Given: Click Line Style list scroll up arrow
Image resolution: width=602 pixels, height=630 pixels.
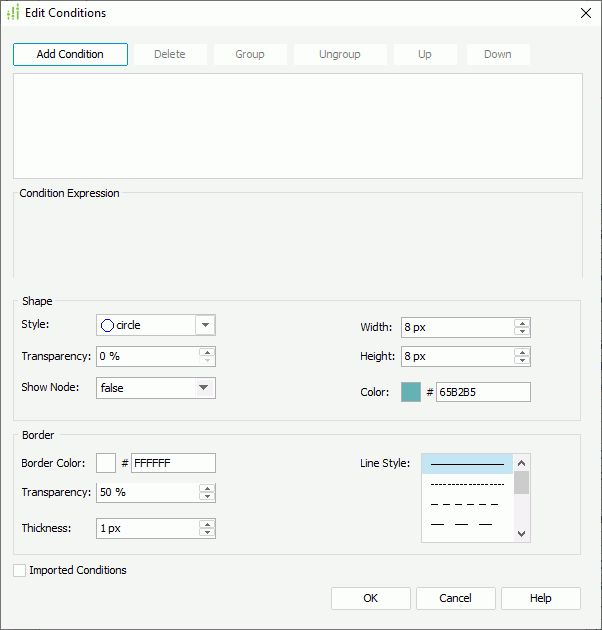Looking at the screenshot, I should click(x=522, y=463).
